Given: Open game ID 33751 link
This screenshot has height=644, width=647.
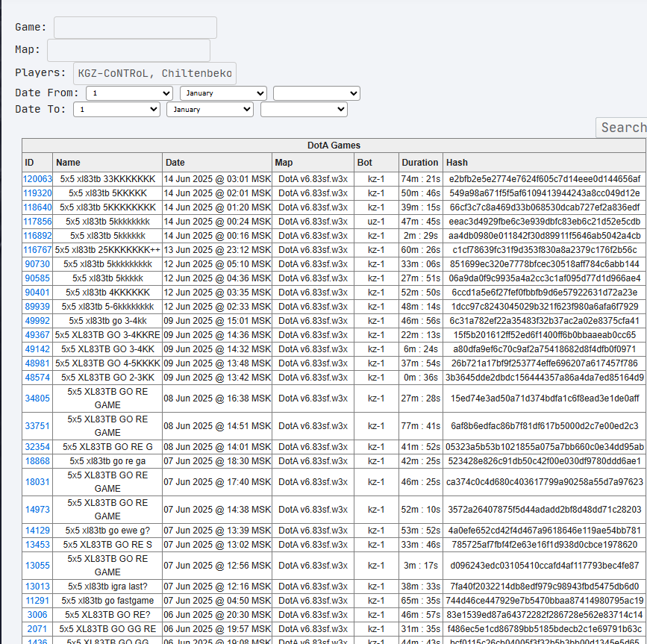Looking at the screenshot, I should tap(37, 426).
